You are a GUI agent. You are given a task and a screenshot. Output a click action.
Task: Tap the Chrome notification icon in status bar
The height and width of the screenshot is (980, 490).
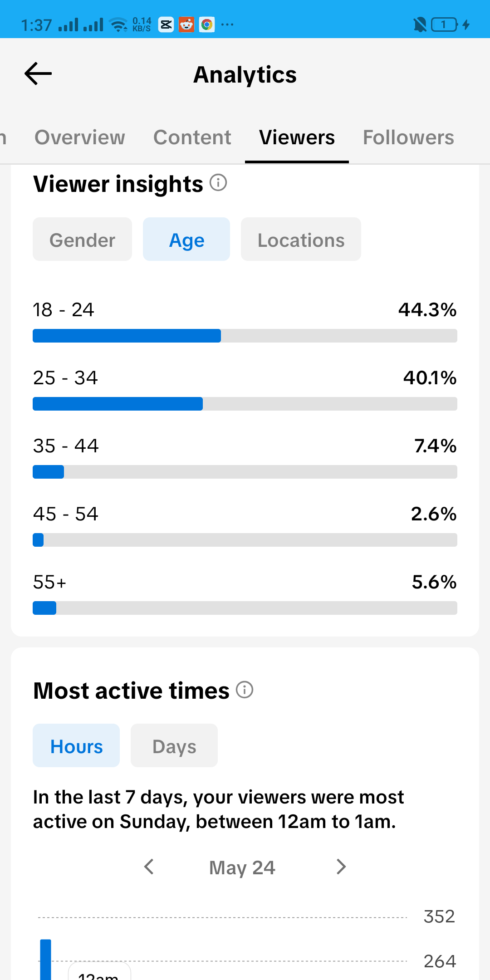[x=206, y=24]
